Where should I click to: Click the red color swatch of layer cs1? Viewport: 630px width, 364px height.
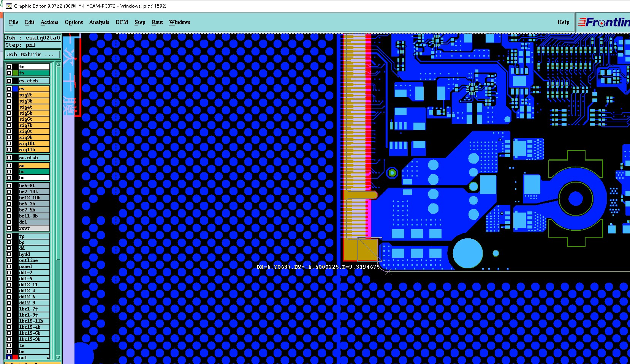pos(15,358)
